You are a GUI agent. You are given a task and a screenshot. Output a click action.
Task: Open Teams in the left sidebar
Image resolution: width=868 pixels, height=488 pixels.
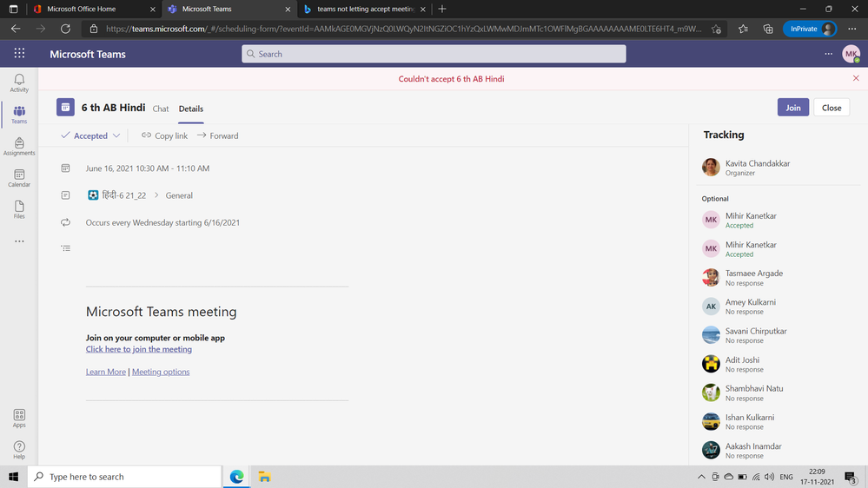[19, 115]
